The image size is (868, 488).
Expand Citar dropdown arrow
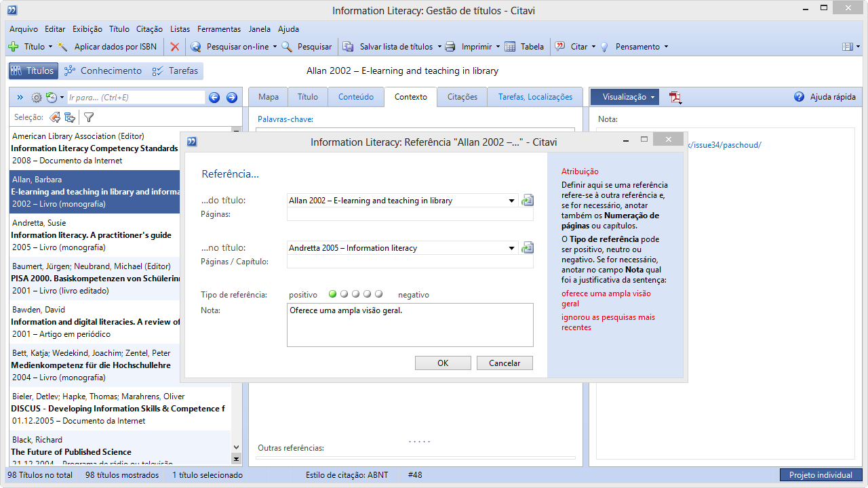(593, 47)
